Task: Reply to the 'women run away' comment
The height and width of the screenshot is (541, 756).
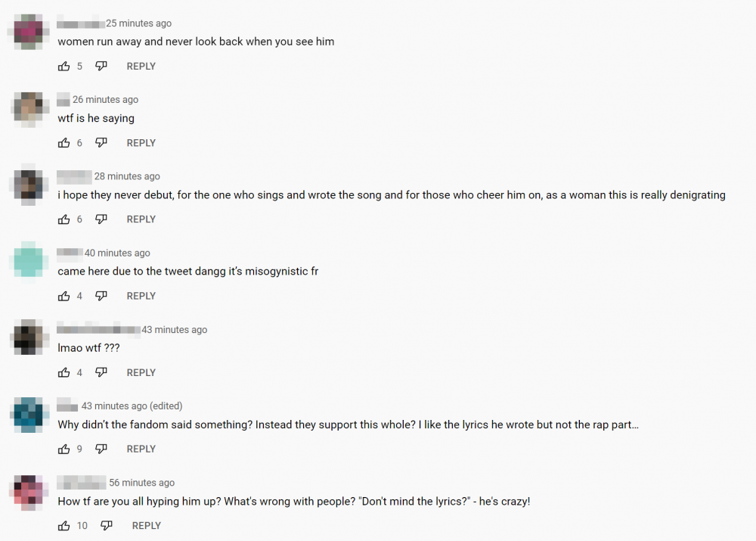Action: pos(141,66)
